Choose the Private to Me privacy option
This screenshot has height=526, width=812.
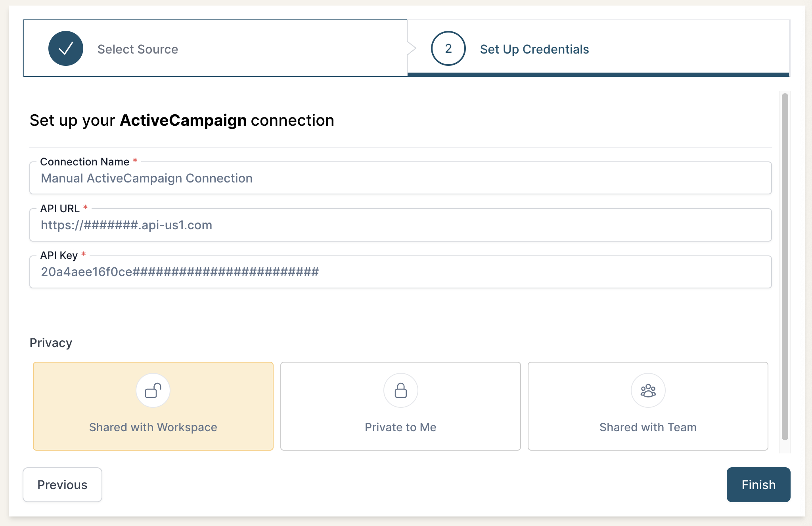pyautogui.click(x=400, y=406)
